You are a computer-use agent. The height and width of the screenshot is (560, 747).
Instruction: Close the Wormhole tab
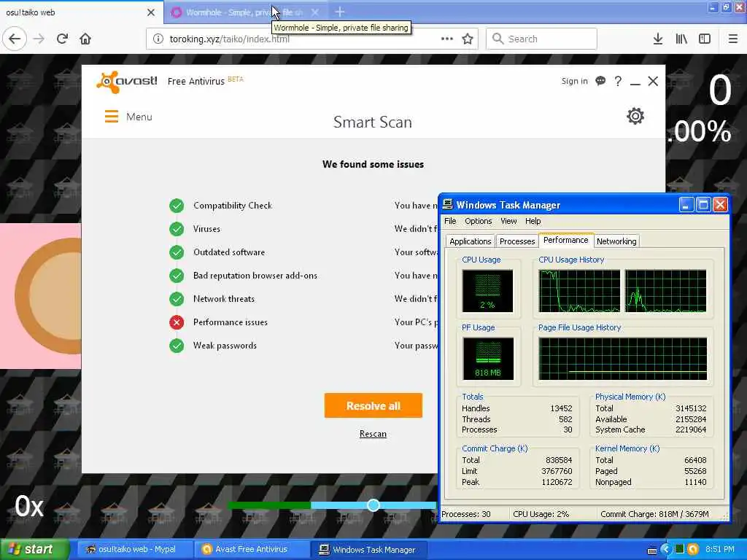pyautogui.click(x=315, y=12)
